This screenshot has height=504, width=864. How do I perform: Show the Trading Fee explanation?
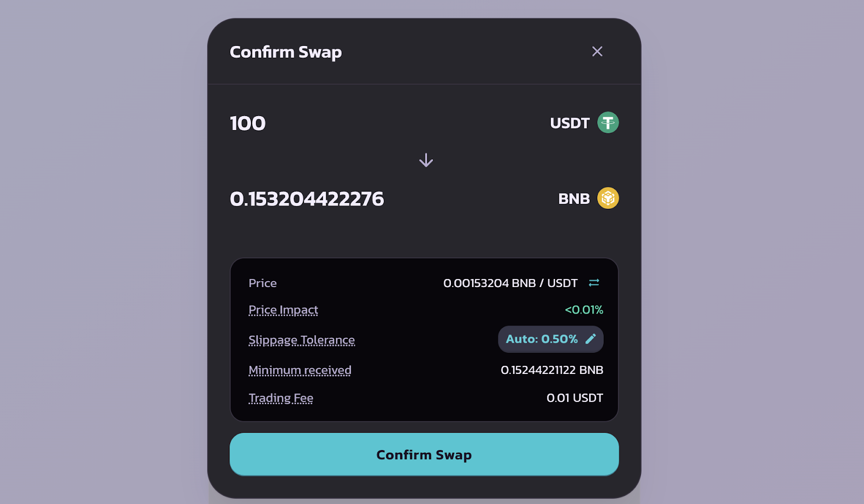point(281,398)
